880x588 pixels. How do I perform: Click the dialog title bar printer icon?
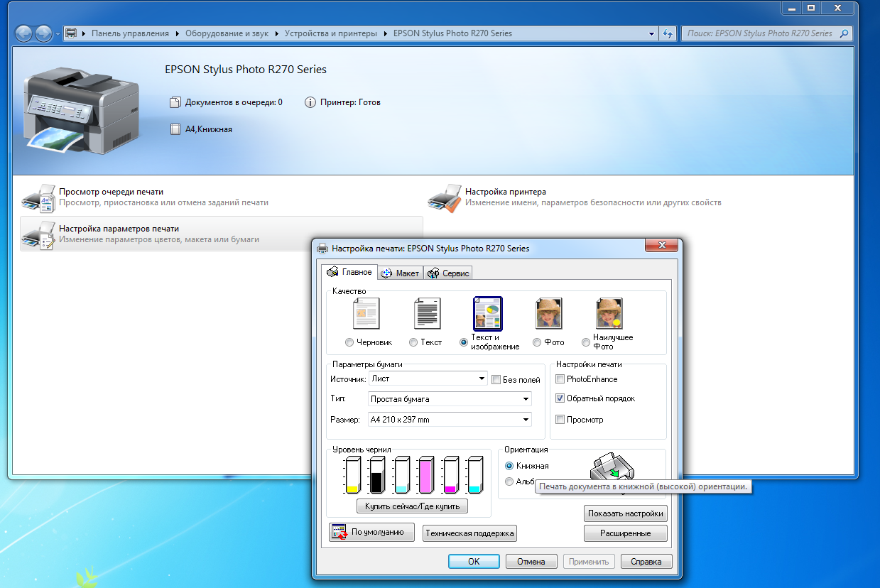point(322,249)
